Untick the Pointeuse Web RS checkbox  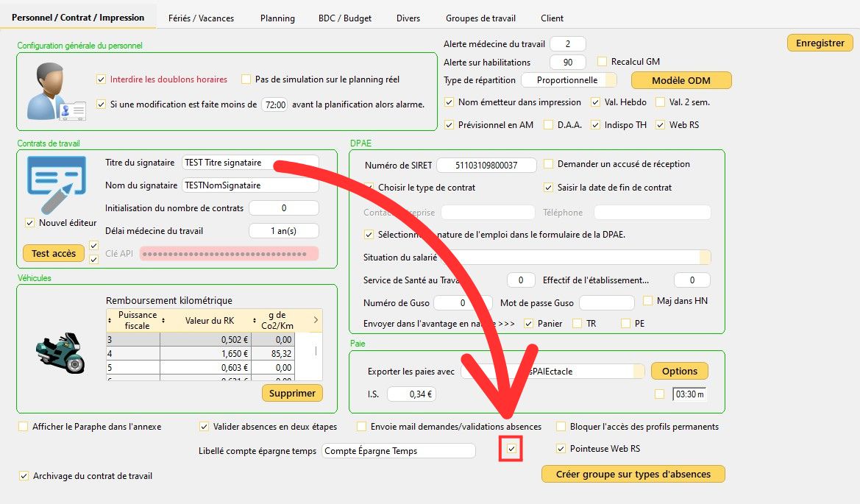click(x=561, y=449)
